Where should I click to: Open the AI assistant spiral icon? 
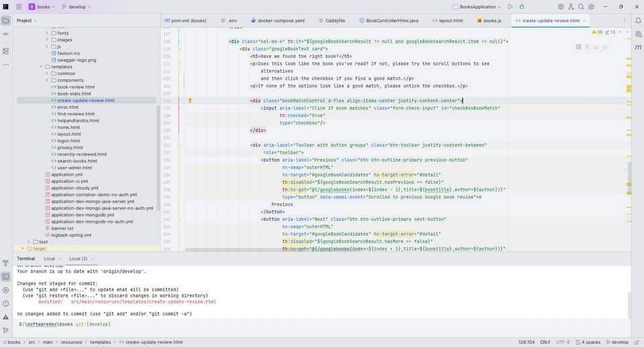[x=561, y=7]
